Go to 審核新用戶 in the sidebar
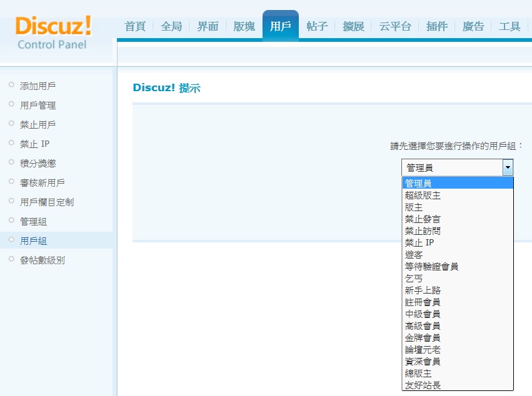This screenshot has width=532, height=396. point(42,183)
